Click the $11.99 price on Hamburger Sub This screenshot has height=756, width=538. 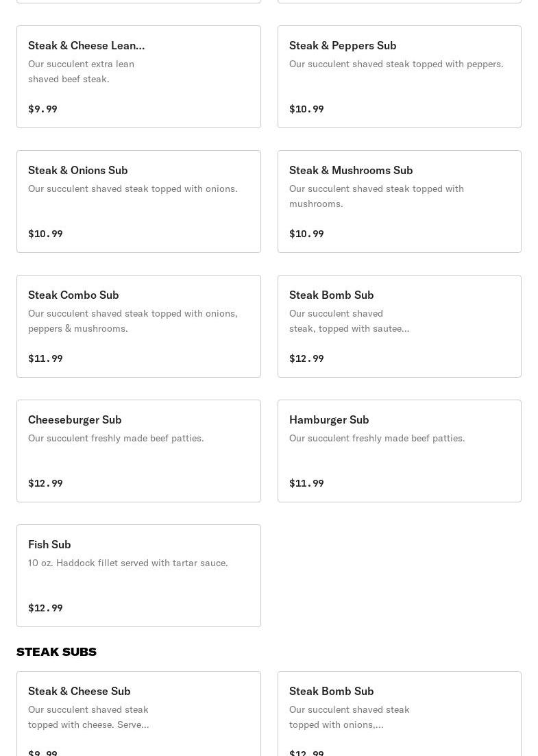point(306,483)
